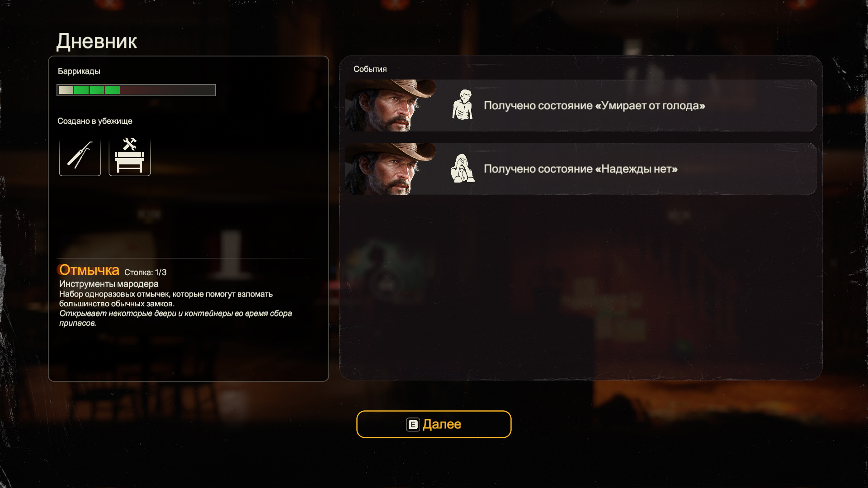Click the E key icon on the Далее button
Screen dimensions: 868x488
(413, 425)
